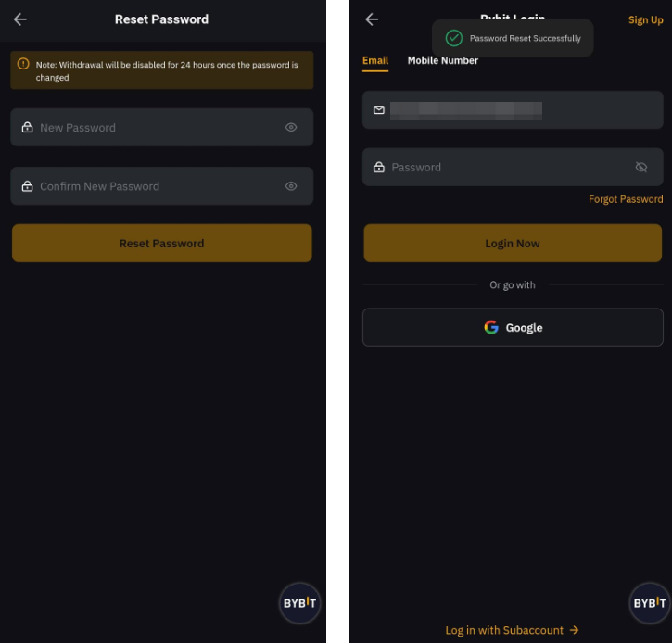Follow Log in with Subaccount link
Screen dimensions: 672x643
[512, 630]
